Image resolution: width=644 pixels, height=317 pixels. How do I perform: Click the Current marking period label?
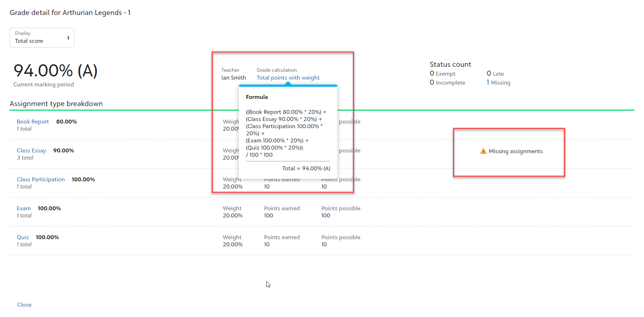[44, 84]
